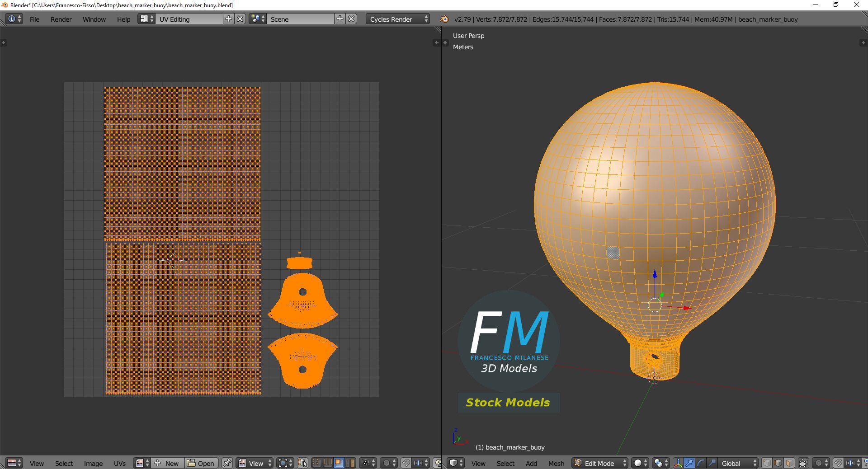This screenshot has width=868, height=469.
Task: Open the UV pivot point selector
Action: click(x=286, y=463)
